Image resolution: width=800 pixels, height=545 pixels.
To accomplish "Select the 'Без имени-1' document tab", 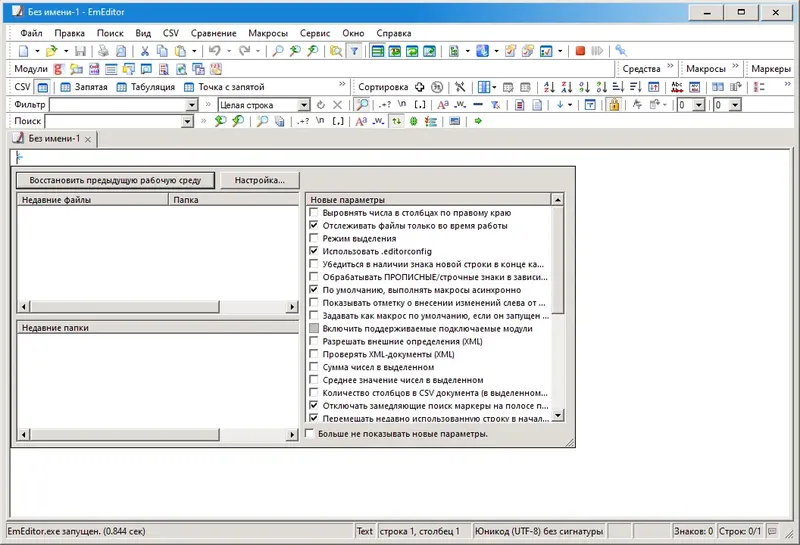I will pyautogui.click(x=52, y=138).
